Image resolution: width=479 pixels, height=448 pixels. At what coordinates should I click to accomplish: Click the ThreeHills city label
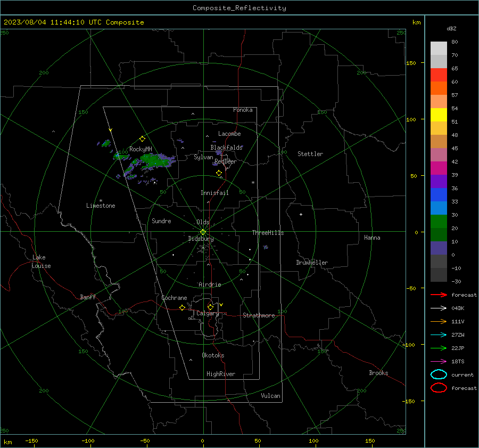click(268, 233)
